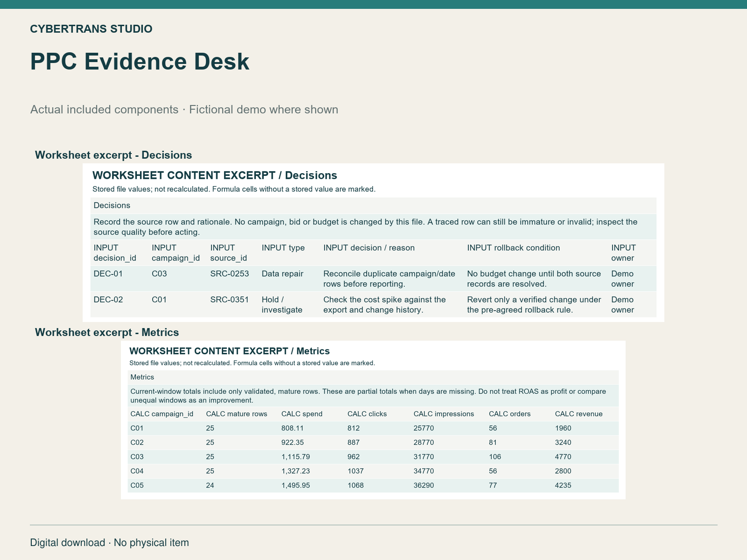Select spend value 1,115.79
This screenshot has width=747, height=560.
click(x=296, y=457)
